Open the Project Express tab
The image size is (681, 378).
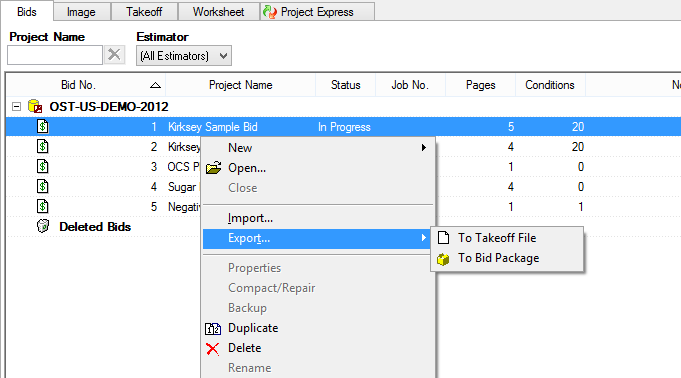tap(317, 12)
